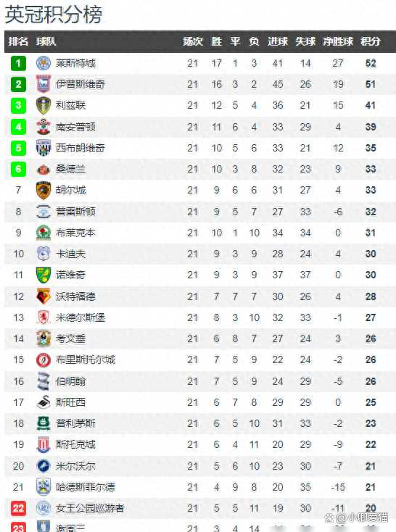Click the Watford (沃特福德) club badge

click(44, 296)
